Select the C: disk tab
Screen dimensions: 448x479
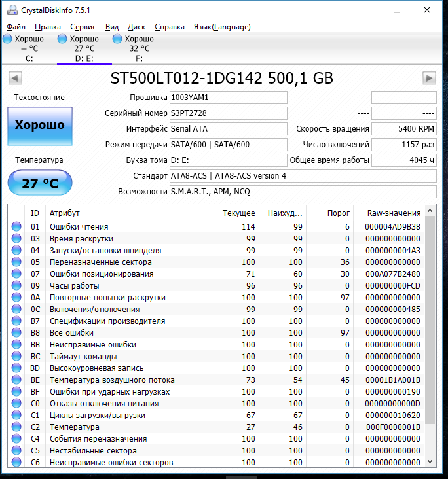coord(29,48)
